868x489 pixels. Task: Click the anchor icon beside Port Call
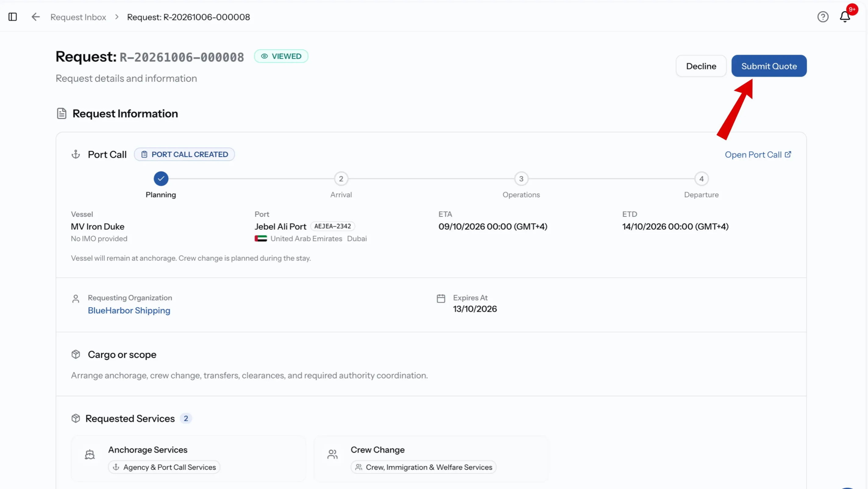76,154
